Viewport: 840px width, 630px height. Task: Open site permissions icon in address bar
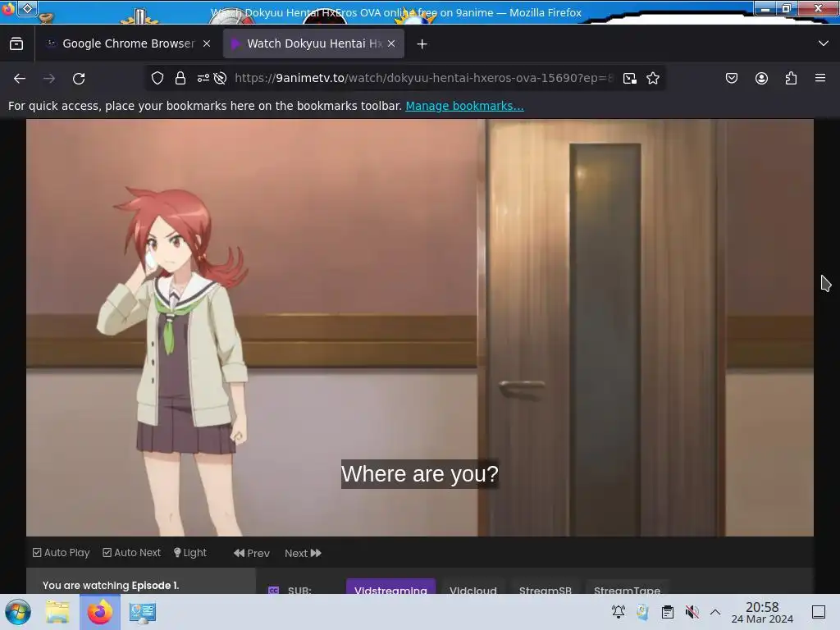click(203, 78)
